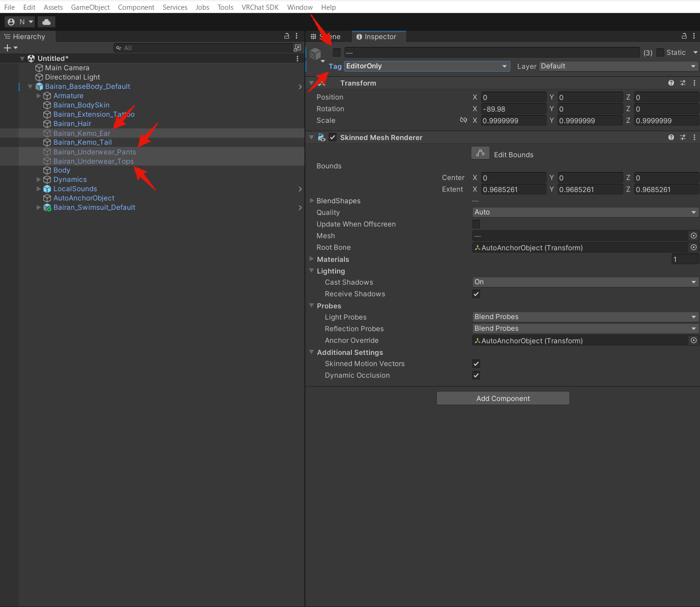Open the Window menu

point(300,7)
